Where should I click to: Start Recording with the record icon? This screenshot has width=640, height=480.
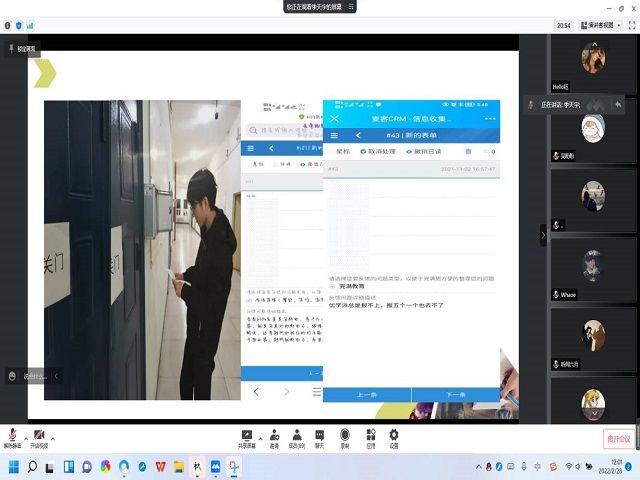coord(345,439)
